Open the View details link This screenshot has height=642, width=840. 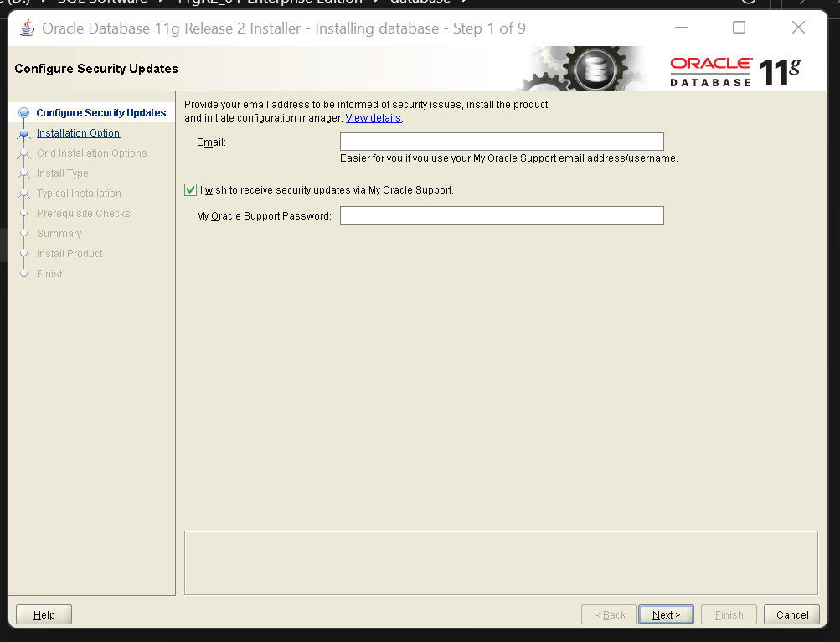coord(374,118)
